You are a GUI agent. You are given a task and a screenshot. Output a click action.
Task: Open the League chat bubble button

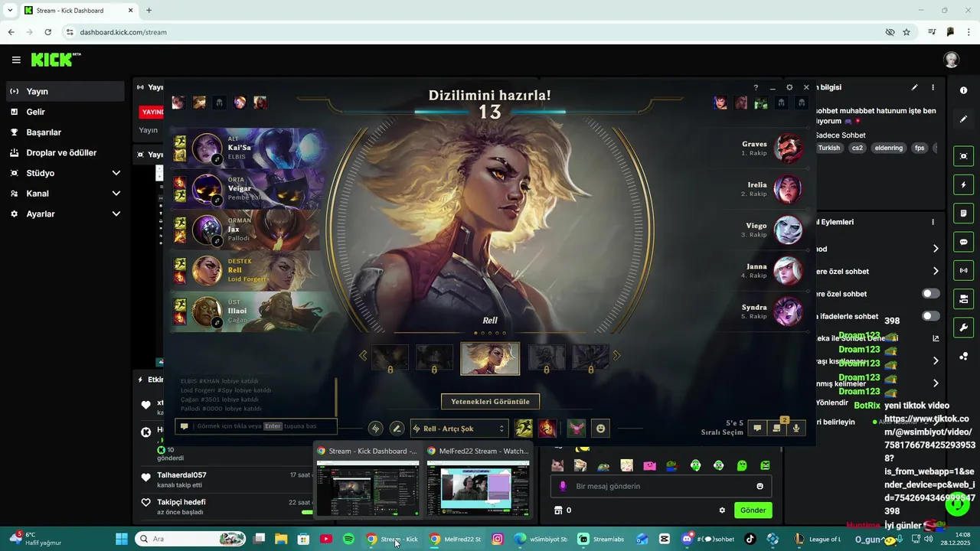click(x=757, y=428)
